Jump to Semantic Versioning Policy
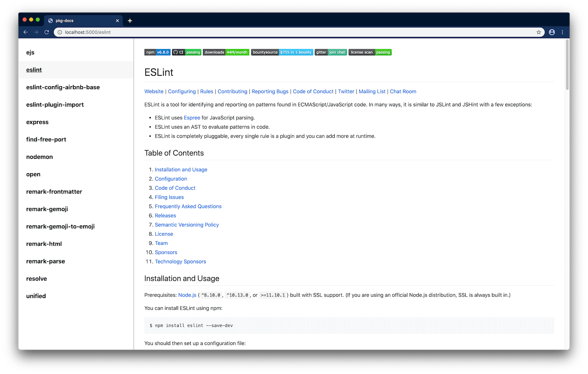 coord(187,225)
